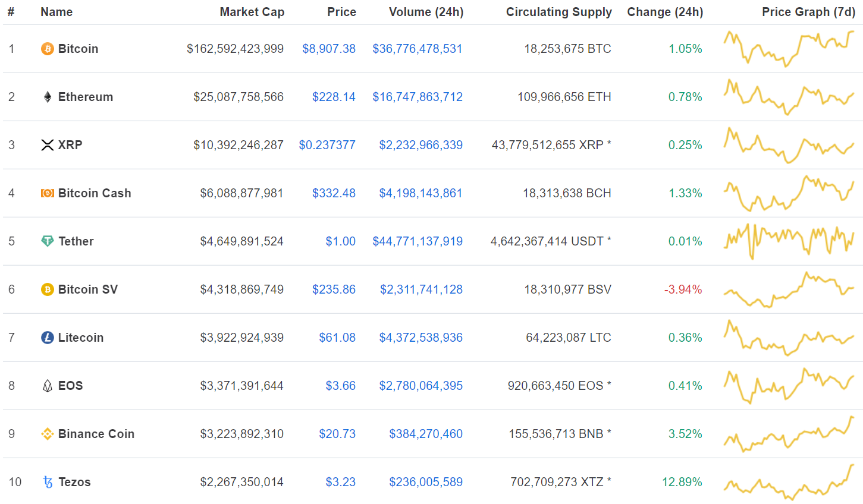Open the Bitcoin name link
This screenshot has width=863, height=504.
pyautogui.click(x=78, y=49)
